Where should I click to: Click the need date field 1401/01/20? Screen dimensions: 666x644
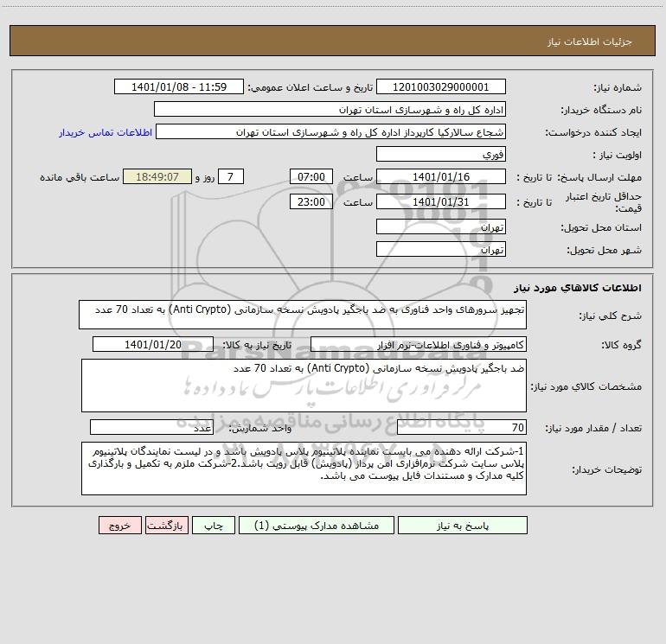point(153,344)
